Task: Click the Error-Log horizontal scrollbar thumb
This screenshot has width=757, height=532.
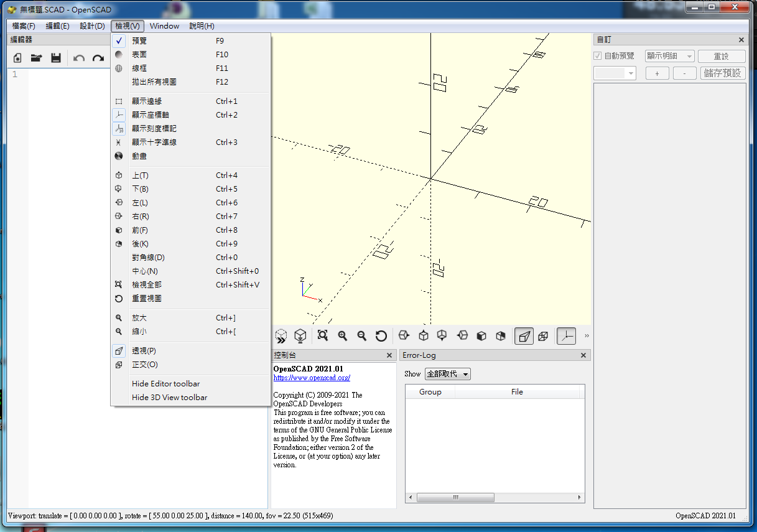Action: 455,498
